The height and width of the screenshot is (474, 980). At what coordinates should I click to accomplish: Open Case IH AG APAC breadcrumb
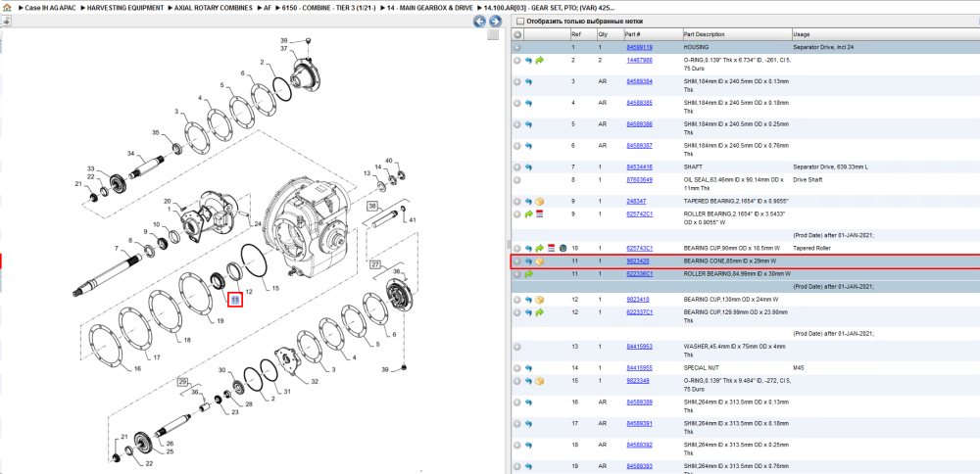pyautogui.click(x=50, y=9)
